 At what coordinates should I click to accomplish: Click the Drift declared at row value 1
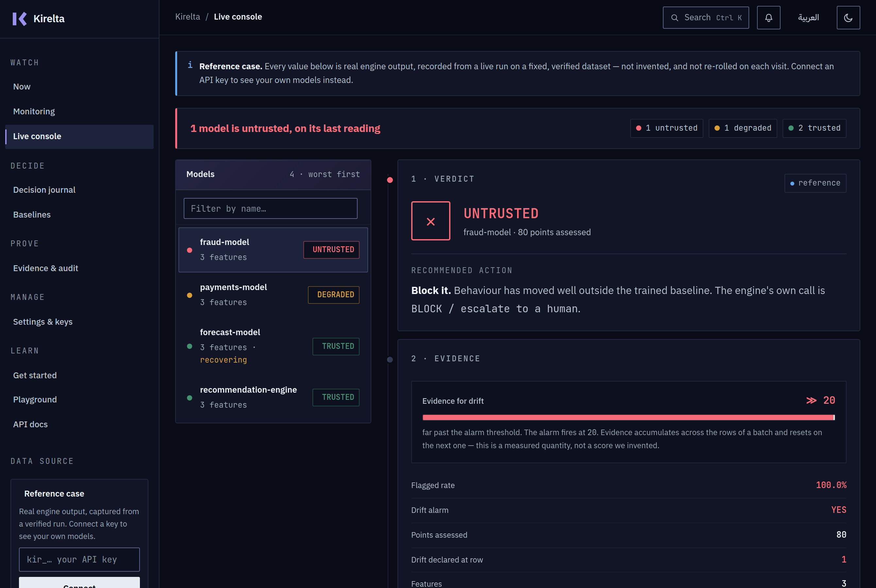coord(844,560)
